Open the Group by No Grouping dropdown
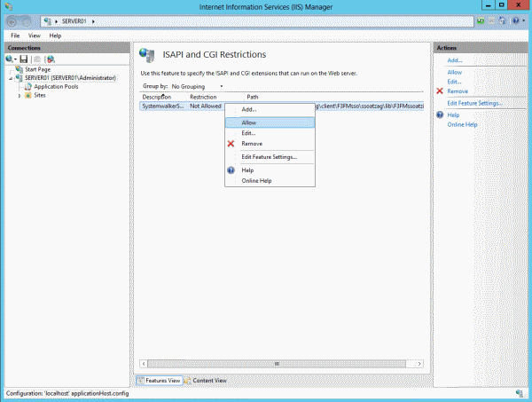This screenshot has width=532, height=402. click(198, 87)
